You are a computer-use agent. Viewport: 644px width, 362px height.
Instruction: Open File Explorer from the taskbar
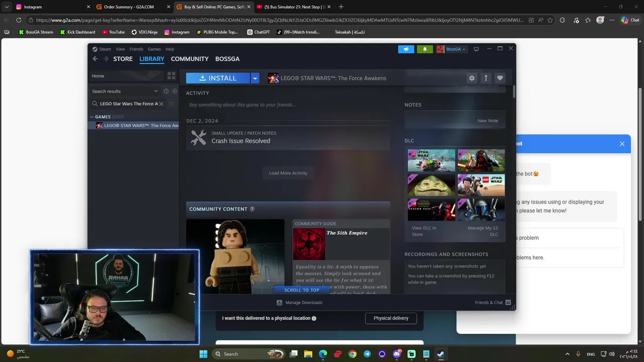[x=308, y=354]
